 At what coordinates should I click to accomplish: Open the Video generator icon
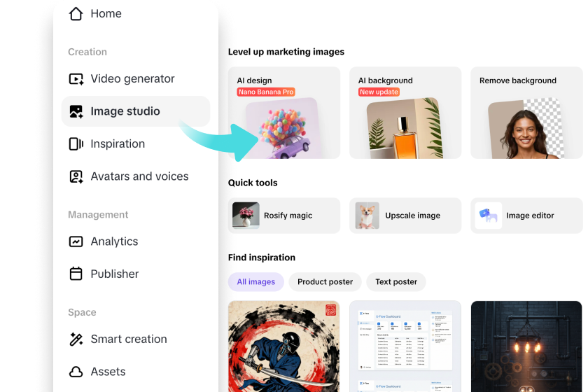tap(76, 79)
